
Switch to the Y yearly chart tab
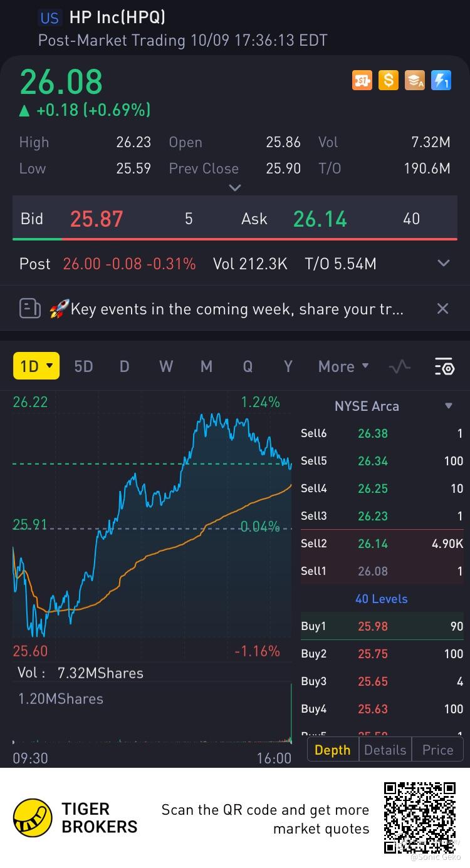pos(288,366)
